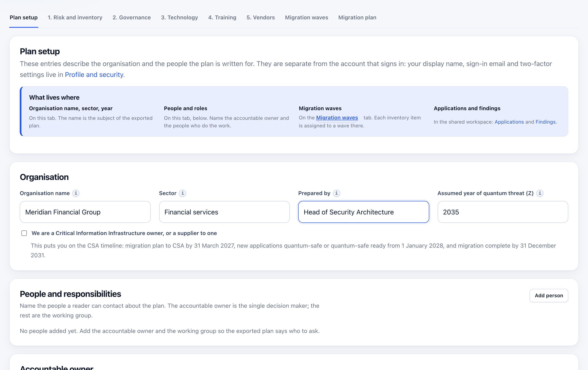
Task: Select the 'Applications and findings' info box subheading
Action: (x=467, y=108)
